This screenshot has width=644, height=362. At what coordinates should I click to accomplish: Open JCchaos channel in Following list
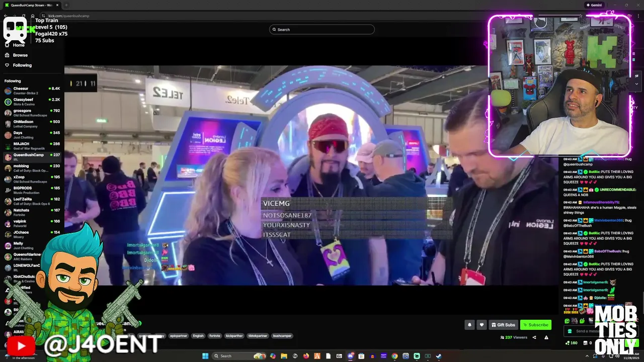(x=32, y=234)
